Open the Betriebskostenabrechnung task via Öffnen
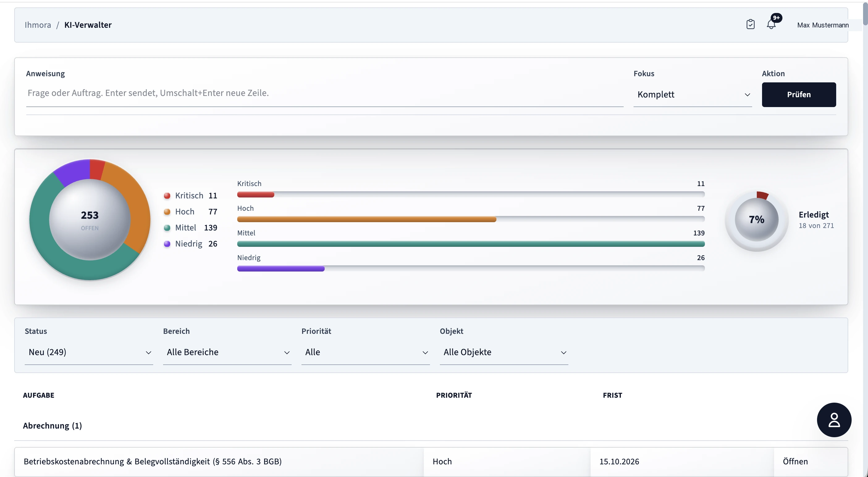Image resolution: width=868 pixels, height=477 pixels. [x=795, y=462]
